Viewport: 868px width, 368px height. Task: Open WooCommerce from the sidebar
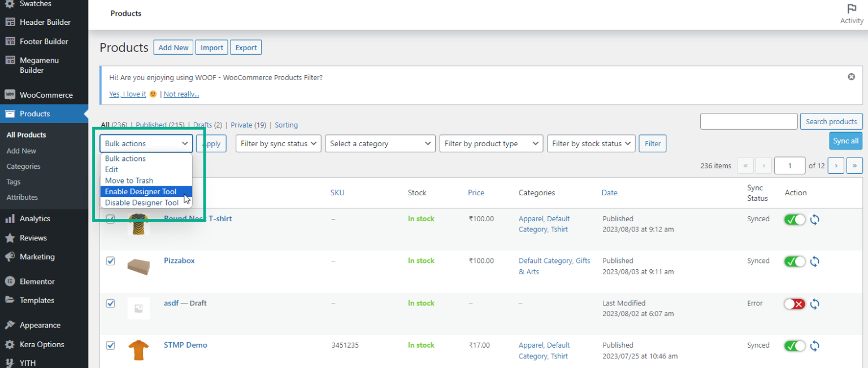coord(44,94)
